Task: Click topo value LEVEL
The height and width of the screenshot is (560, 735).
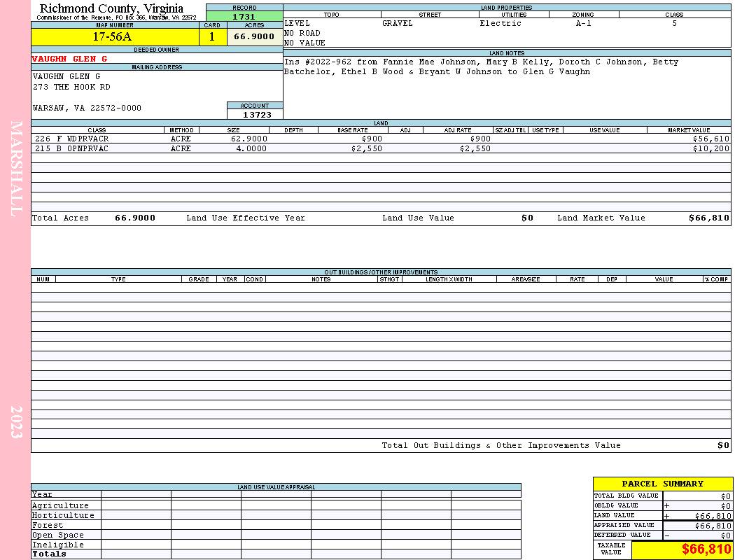Action: 297,23
